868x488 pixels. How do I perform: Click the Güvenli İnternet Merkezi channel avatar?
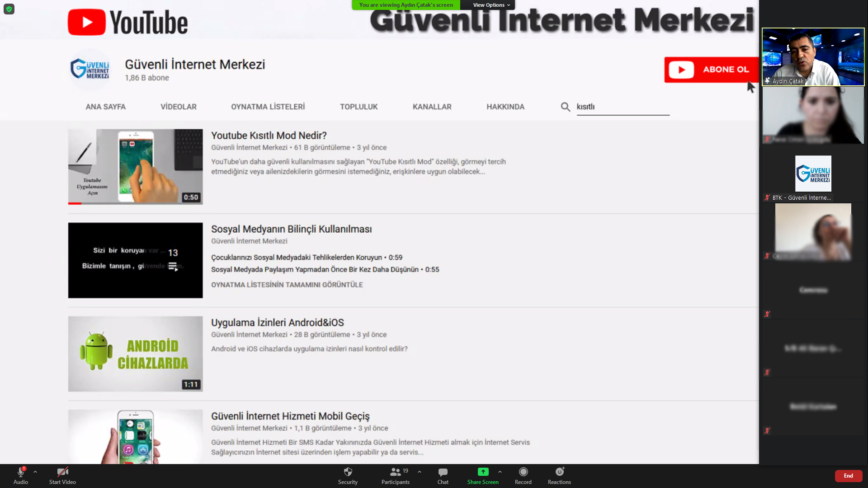[x=90, y=69]
